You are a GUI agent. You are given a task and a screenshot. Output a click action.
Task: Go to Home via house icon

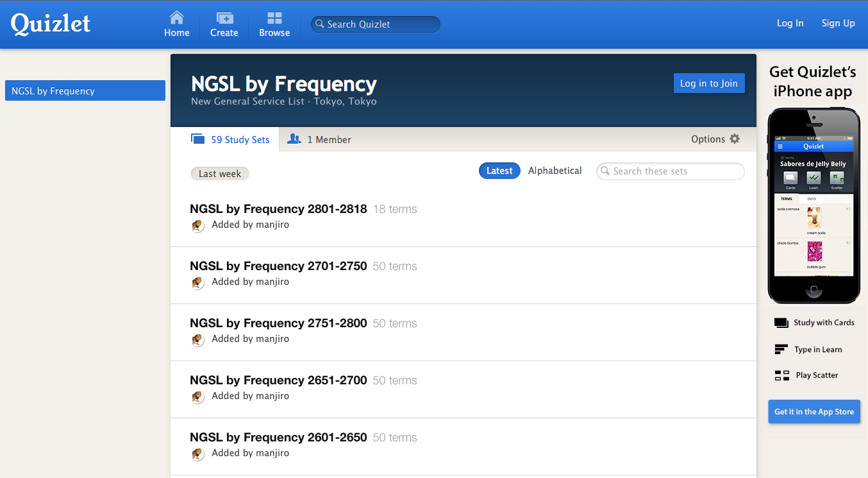pos(176,17)
